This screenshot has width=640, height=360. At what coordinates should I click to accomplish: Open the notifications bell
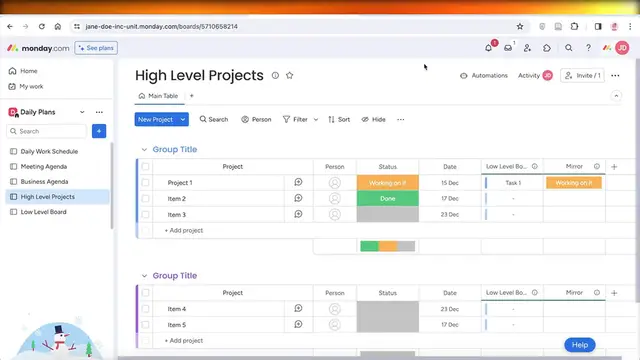click(489, 48)
